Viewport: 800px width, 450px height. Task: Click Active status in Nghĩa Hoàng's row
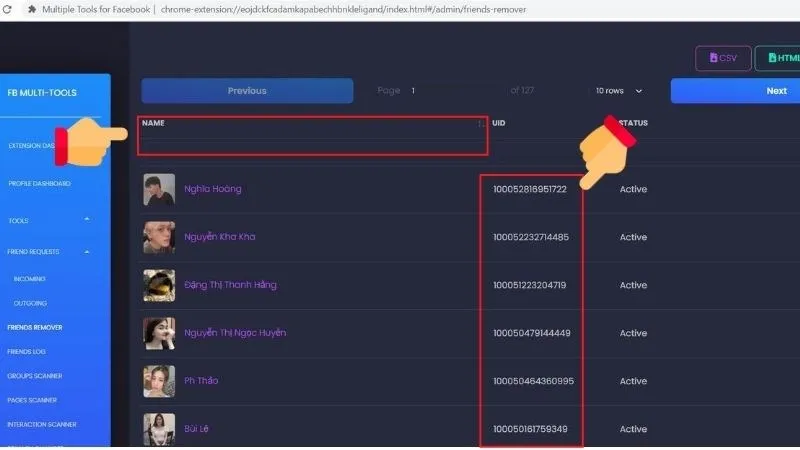click(x=633, y=189)
